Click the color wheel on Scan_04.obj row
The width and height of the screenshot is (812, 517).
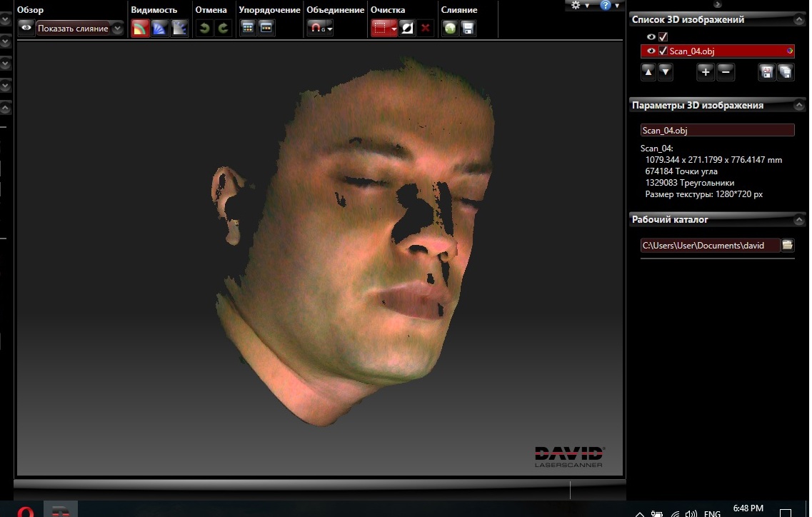[x=789, y=51]
